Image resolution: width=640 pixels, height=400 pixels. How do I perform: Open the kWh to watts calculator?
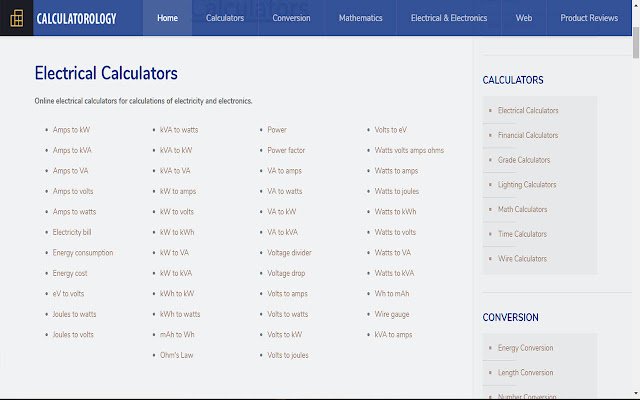[180, 314]
